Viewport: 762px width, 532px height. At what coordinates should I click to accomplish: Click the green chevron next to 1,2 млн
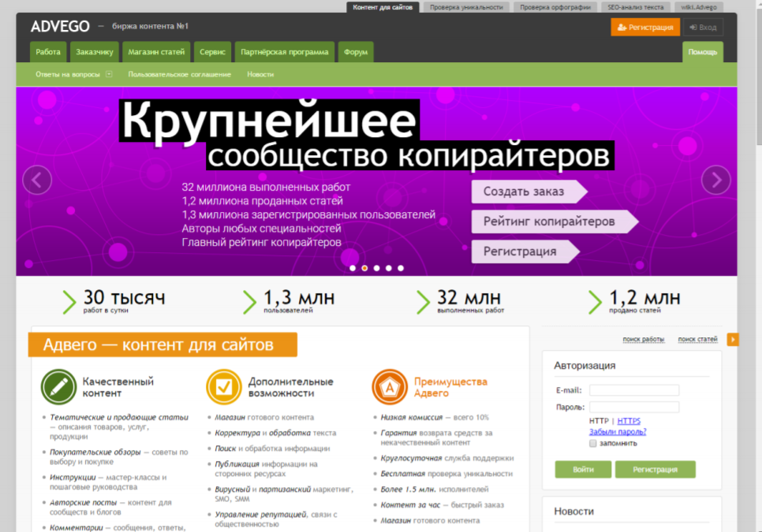point(596,302)
